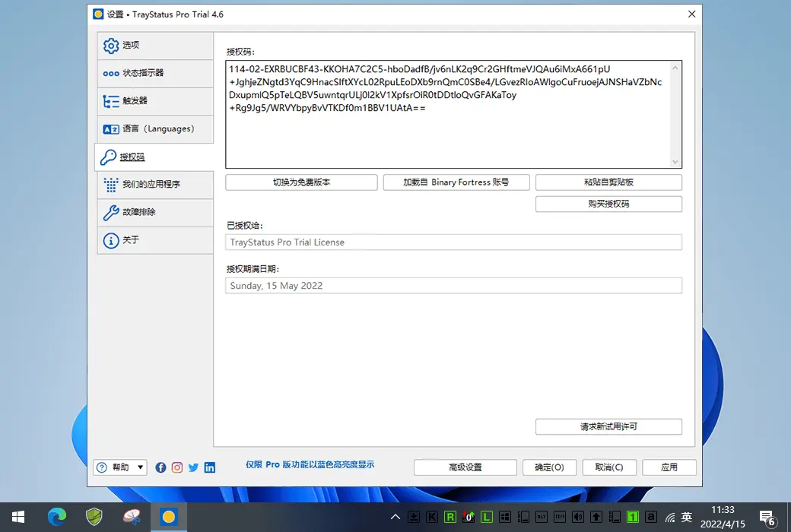Click the dotted-grid icon beside 我们的应用程序
Screen dimensions: 791x532
(111, 185)
